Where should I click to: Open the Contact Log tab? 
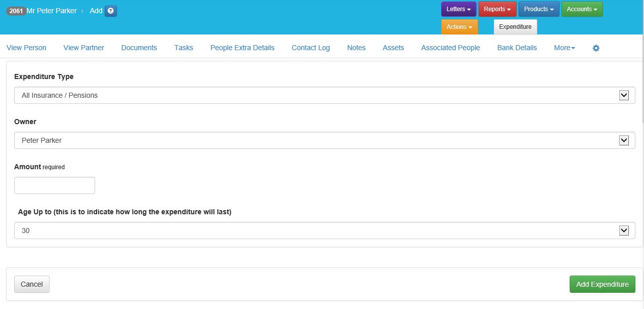click(x=311, y=48)
